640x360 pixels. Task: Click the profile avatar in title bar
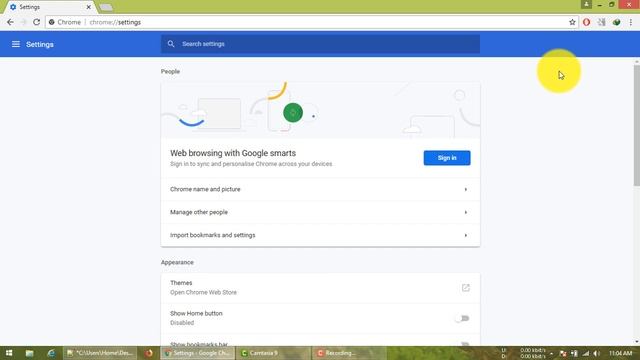tap(586, 4)
